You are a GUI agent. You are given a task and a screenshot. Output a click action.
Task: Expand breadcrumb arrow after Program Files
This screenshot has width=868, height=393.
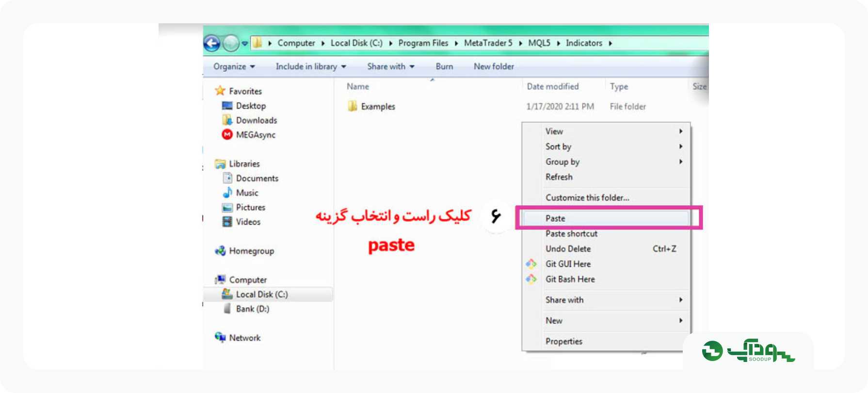[x=456, y=43]
